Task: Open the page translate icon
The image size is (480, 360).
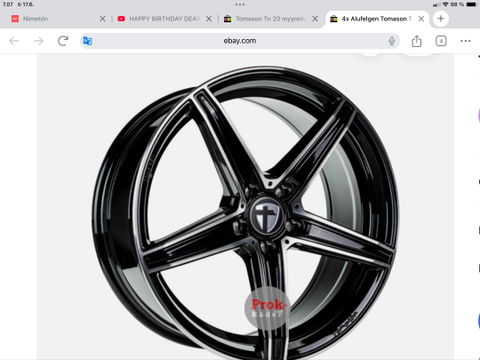Action: tap(87, 41)
